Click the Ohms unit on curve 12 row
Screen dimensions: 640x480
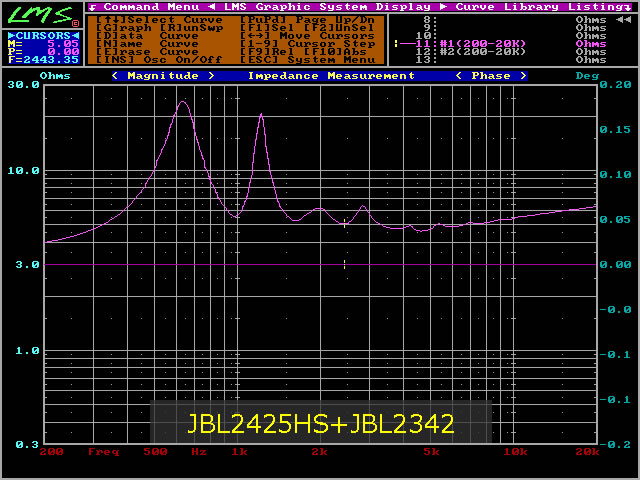(591, 52)
